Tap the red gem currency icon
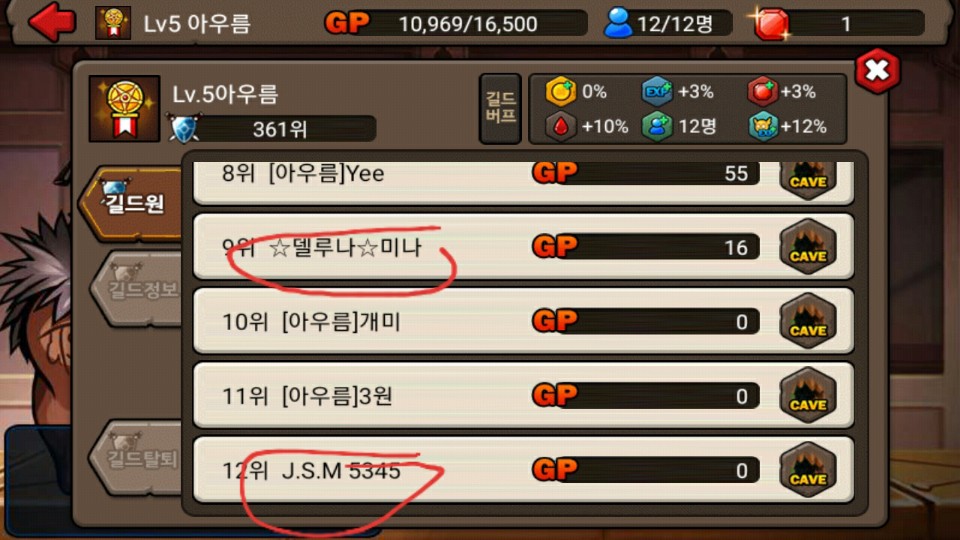The image size is (960, 540). coord(770,24)
